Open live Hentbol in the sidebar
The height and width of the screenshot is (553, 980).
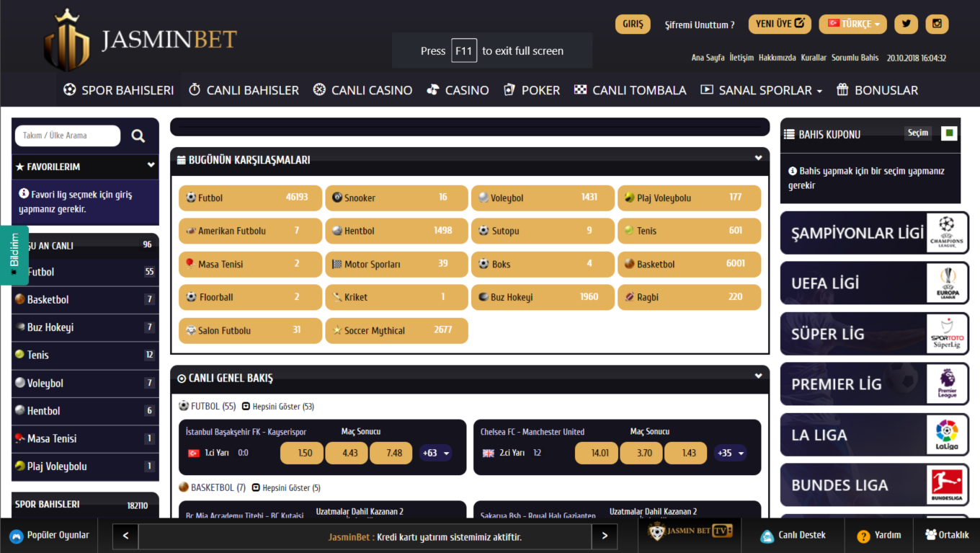85,411
